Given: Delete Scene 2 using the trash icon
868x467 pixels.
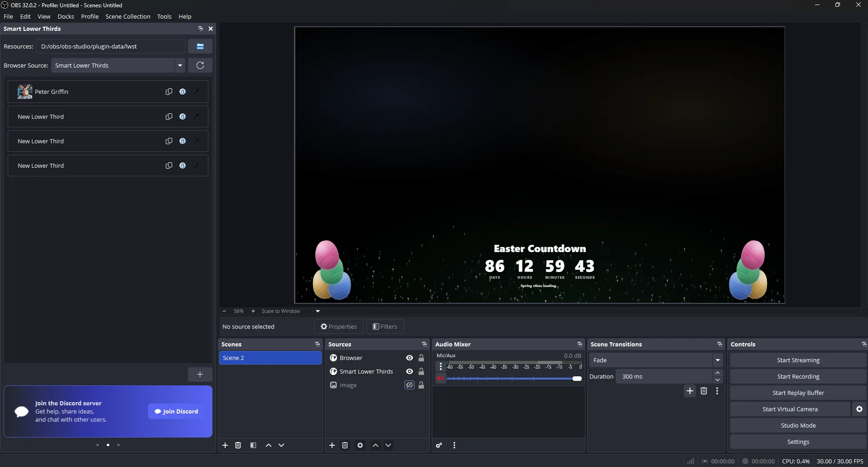Looking at the screenshot, I should coord(238,445).
